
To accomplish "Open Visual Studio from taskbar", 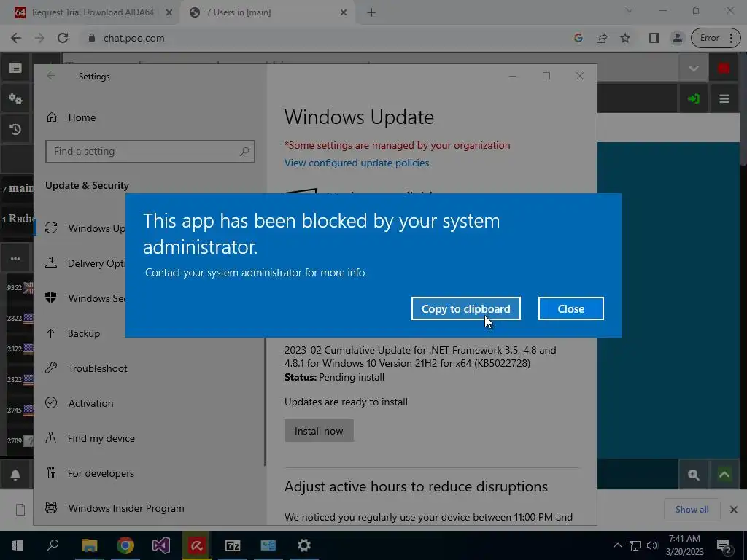I will 161,545.
